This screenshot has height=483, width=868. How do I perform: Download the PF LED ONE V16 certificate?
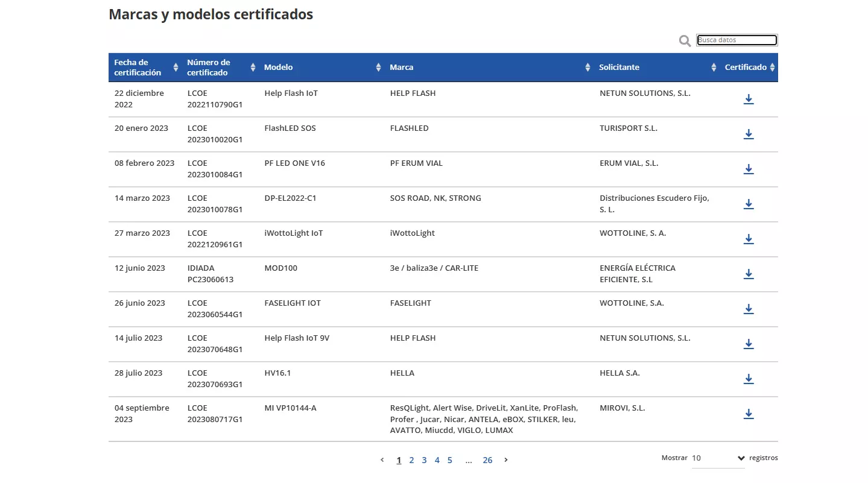[748, 169]
